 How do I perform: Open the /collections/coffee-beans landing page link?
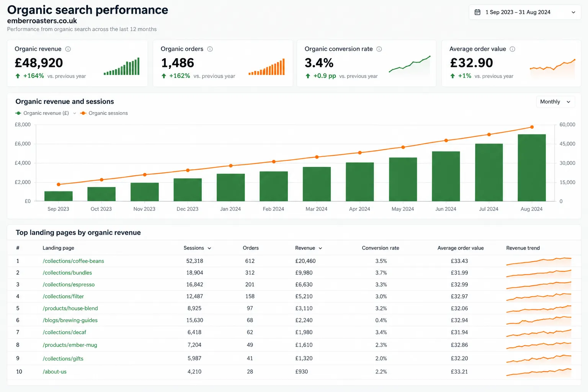(73, 261)
